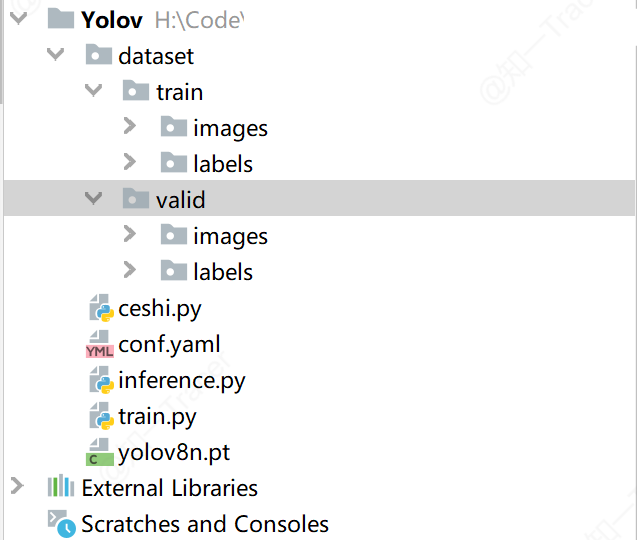Image resolution: width=637 pixels, height=540 pixels.
Task: Click the conf.yaml YML file icon
Action: [100, 344]
